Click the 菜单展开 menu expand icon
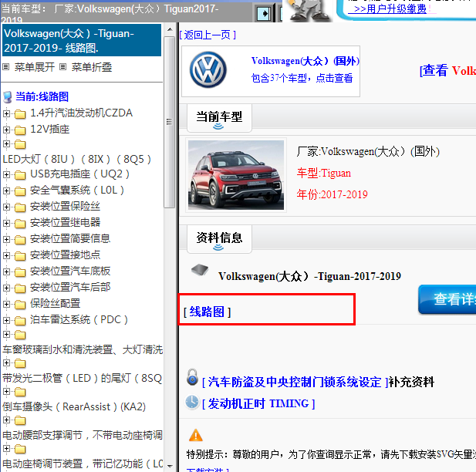The height and width of the screenshot is (472, 476). [5, 67]
